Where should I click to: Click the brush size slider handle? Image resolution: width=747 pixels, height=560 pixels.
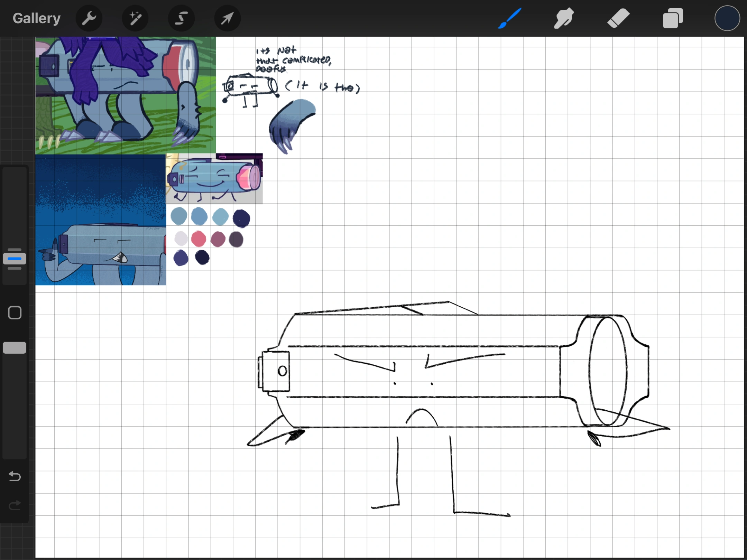[x=15, y=259]
